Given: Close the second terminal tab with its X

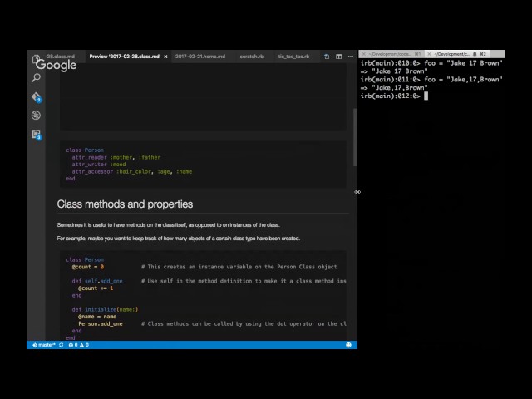Looking at the screenshot, I should [x=429, y=54].
